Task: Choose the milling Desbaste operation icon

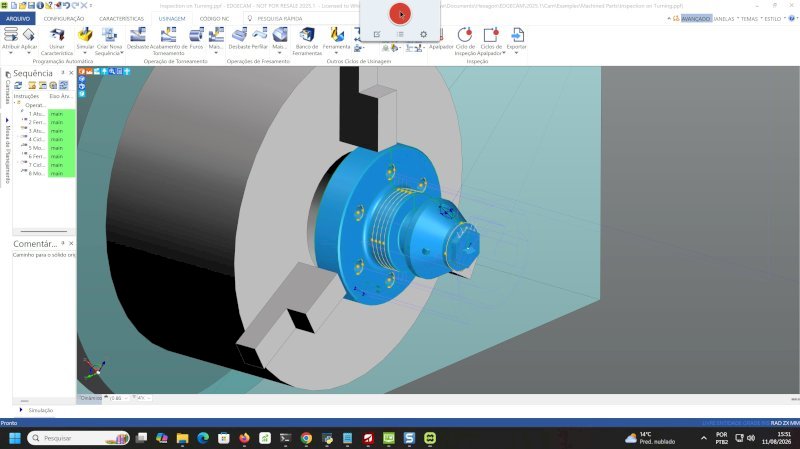Action: pos(239,35)
